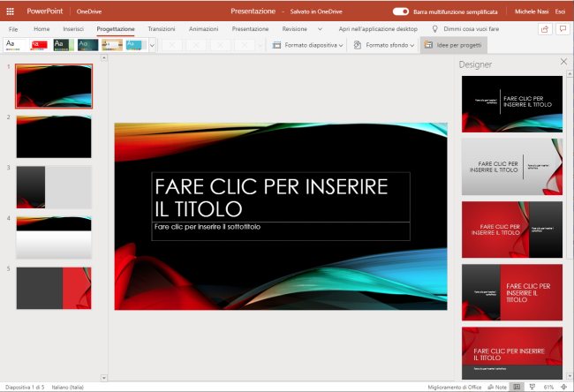The width and height of the screenshot is (574, 392).
Task: Open the app launcher waffle icon
Action: coord(11,11)
